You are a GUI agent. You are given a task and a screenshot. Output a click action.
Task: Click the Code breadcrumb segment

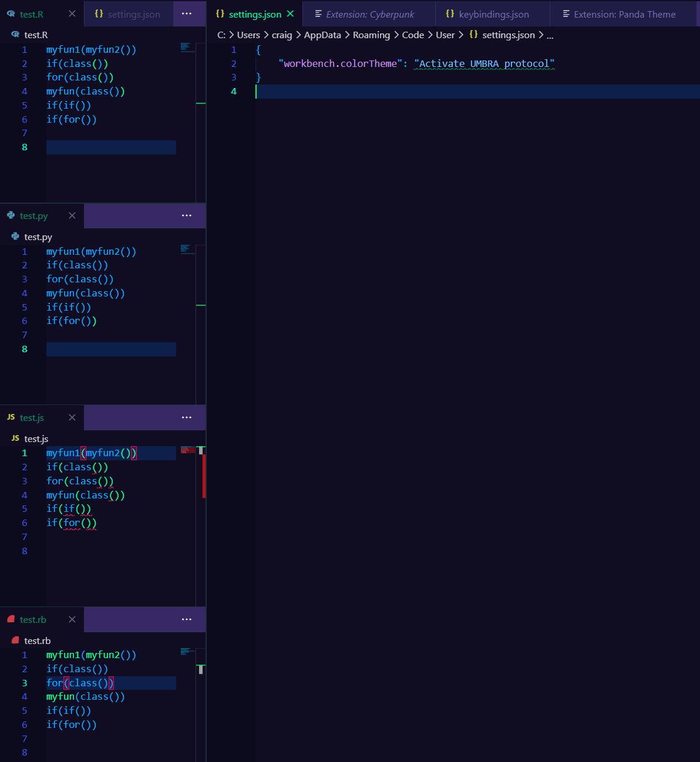click(413, 35)
